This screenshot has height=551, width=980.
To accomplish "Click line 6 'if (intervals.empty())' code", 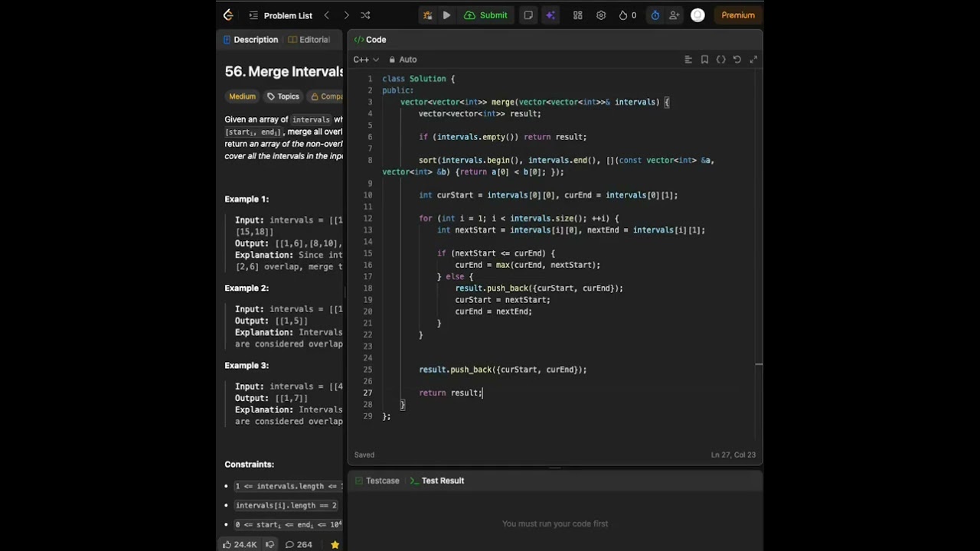I will point(502,137).
